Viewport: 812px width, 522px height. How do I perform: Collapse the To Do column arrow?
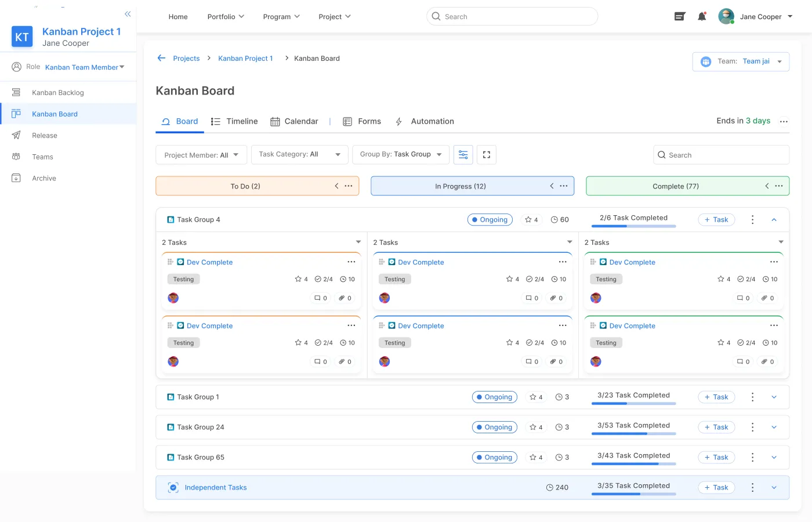(x=336, y=186)
